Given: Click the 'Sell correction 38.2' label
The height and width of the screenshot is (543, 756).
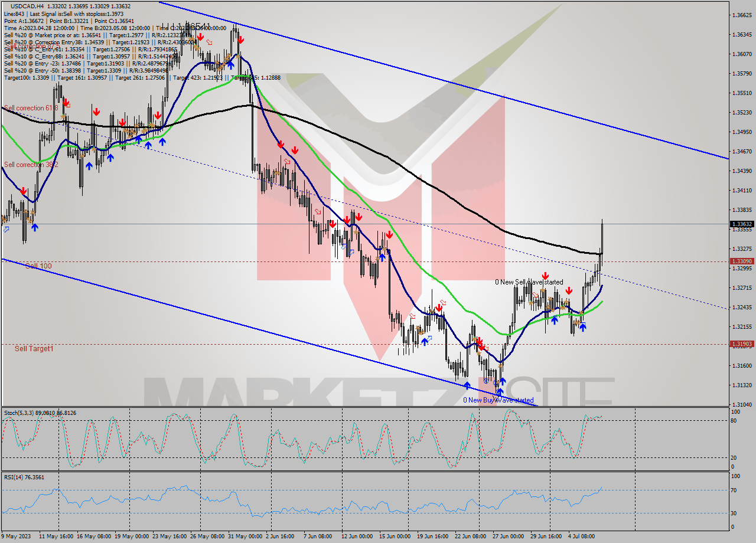Looking at the screenshot, I should [x=31, y=165].
